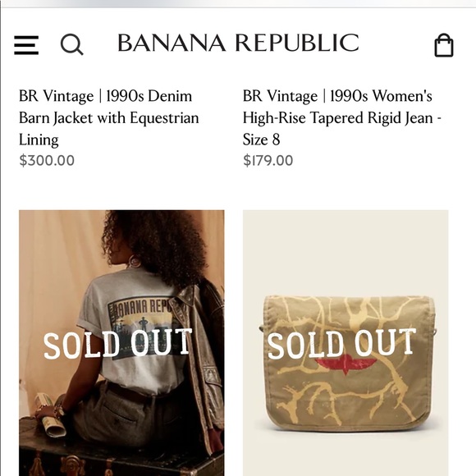Screen dimensions: 476x476
Task: Open the High-Rise Tapered Rigid Jean listing
Action: pos(342,117)
